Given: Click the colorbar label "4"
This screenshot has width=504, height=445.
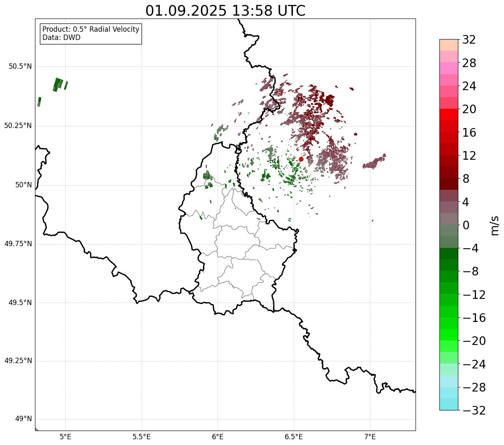Looking at the screenshot, I should click(x=466, y=202).
